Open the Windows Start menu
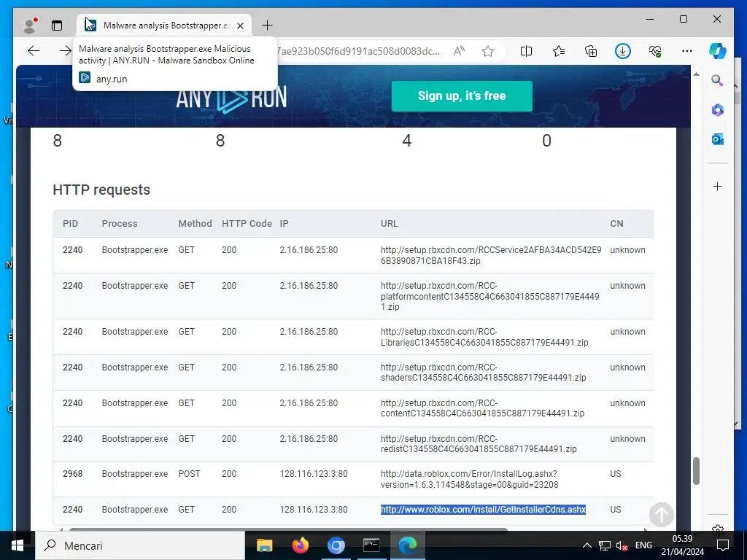This screenshot has height=560, width=747. click(x=18, y=545)
